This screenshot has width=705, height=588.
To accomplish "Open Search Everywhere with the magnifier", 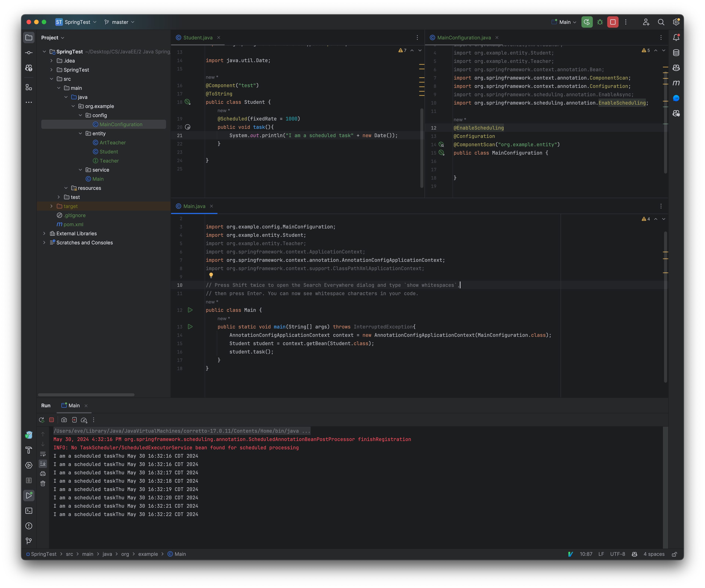I will point(661,22).
